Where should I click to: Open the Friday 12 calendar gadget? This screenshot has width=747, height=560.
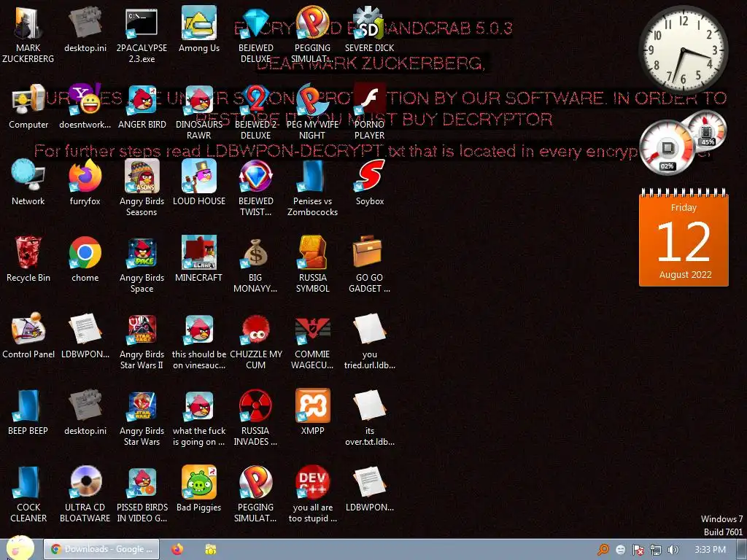click(684, 238)
